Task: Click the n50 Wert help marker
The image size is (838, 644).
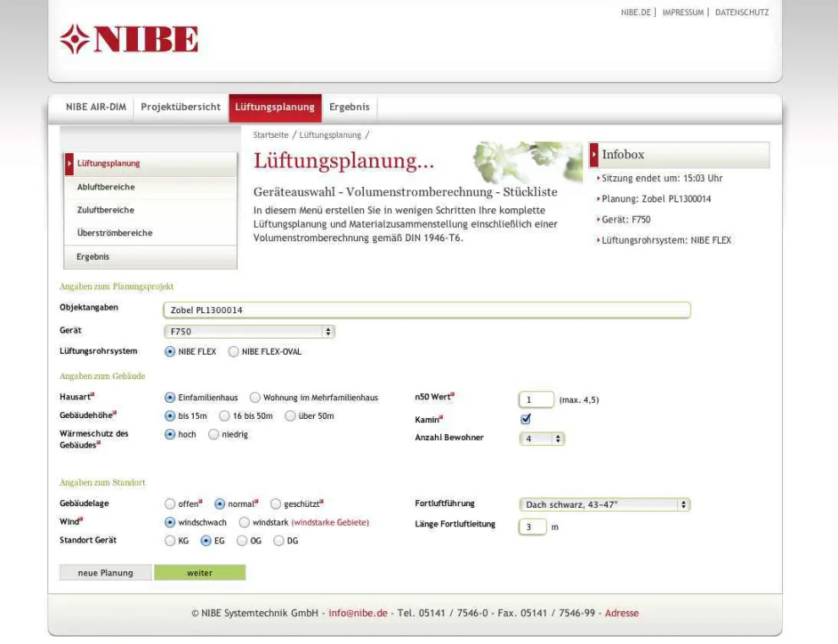Action: tap(452, 395)
